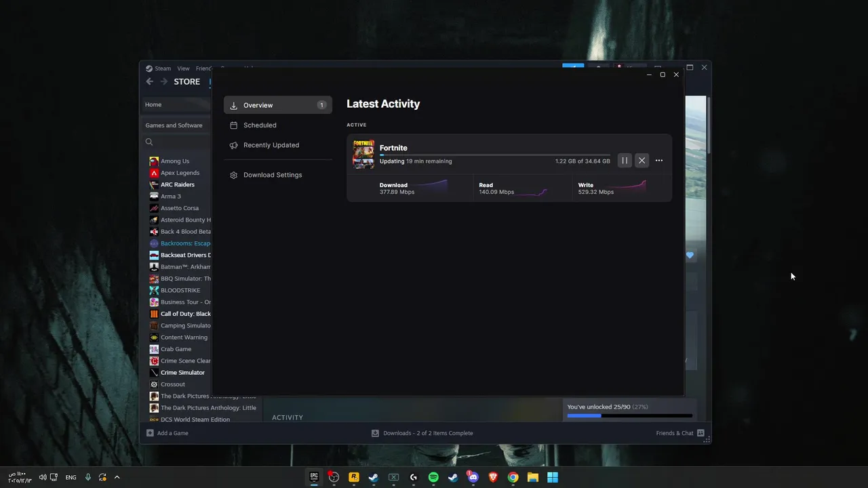Expand the hidden tray icons chevron
The width and height of the screenshot is (868, 488).
tap(117, 477)
